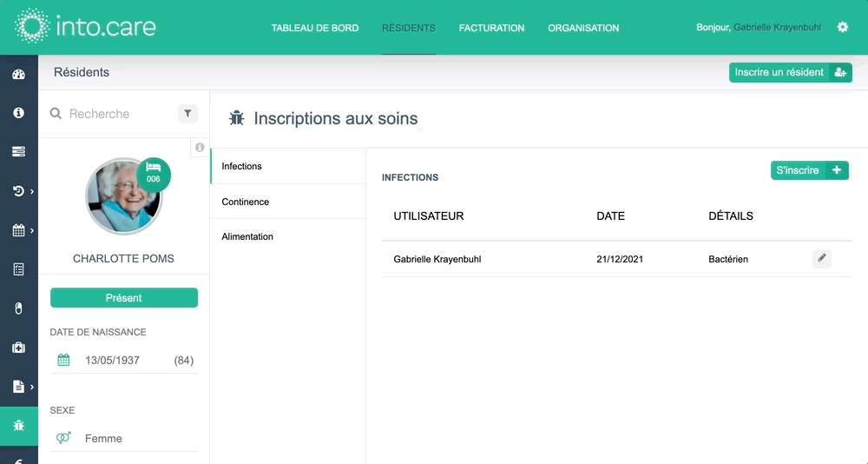This screenshot has width=868, height=464.
Task: Open the medical kit sidebar icon
Action: 19,348
